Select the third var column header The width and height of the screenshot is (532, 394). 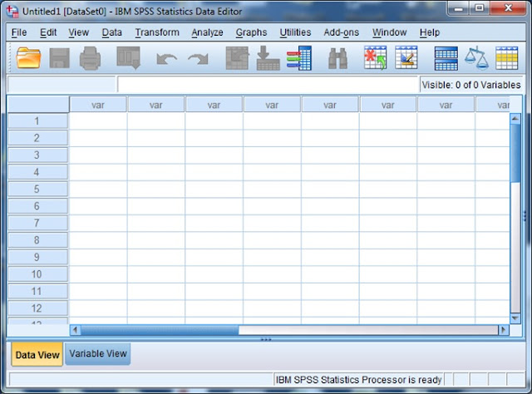coord(214,105)
